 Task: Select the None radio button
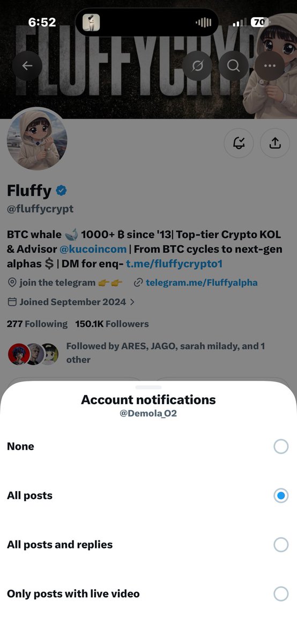(281, 447)
